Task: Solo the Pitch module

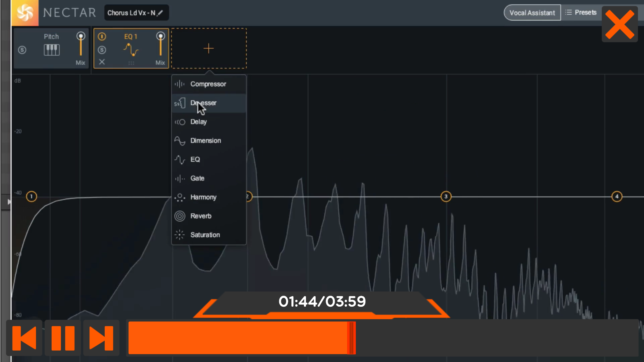Action: [22, 50]
